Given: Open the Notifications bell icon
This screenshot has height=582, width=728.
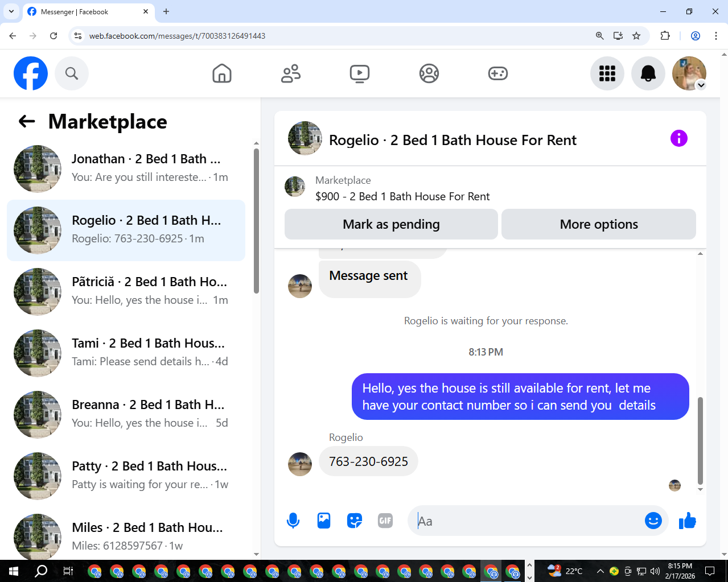Looking at the screenshot, I should [x=648, y=73].
